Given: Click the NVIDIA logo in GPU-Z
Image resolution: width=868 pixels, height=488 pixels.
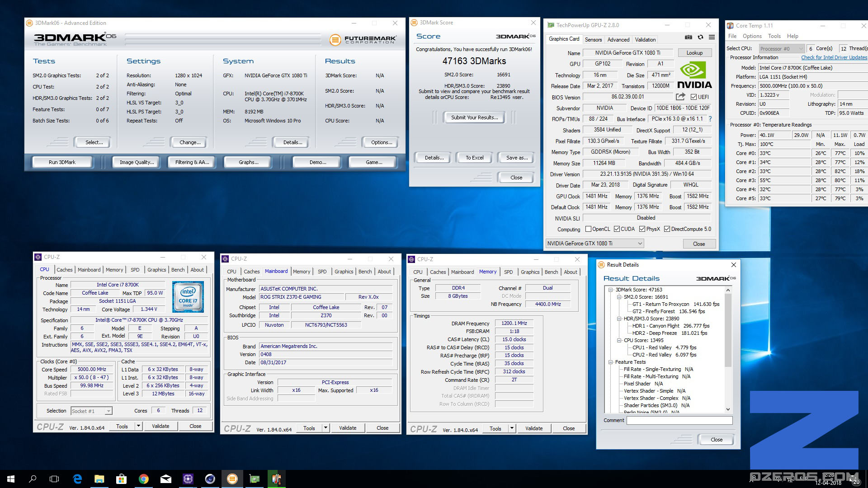Looking at the screenshot, I should pyautogui.click(x=694, y=75).
